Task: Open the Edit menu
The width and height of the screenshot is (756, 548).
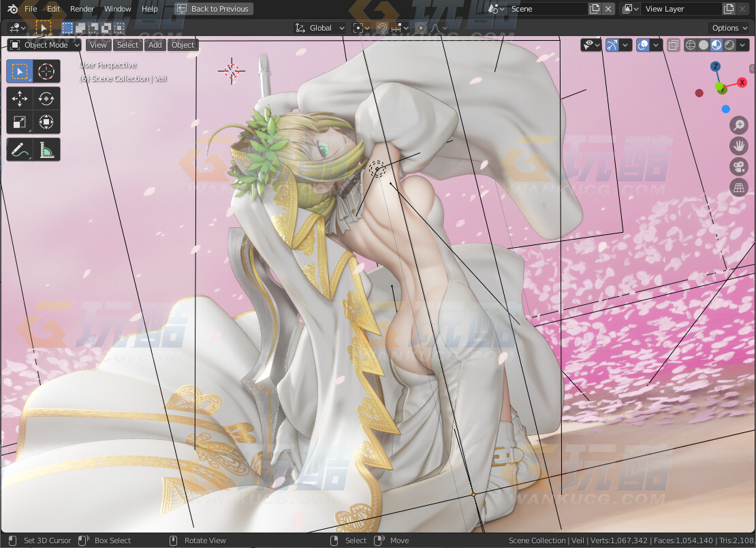Action: 54,9
